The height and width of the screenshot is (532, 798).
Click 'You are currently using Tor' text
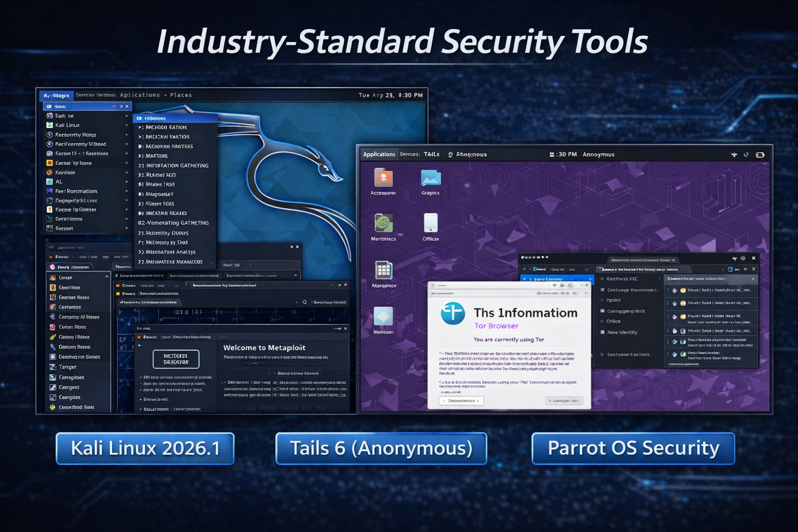tap(509, 339)
